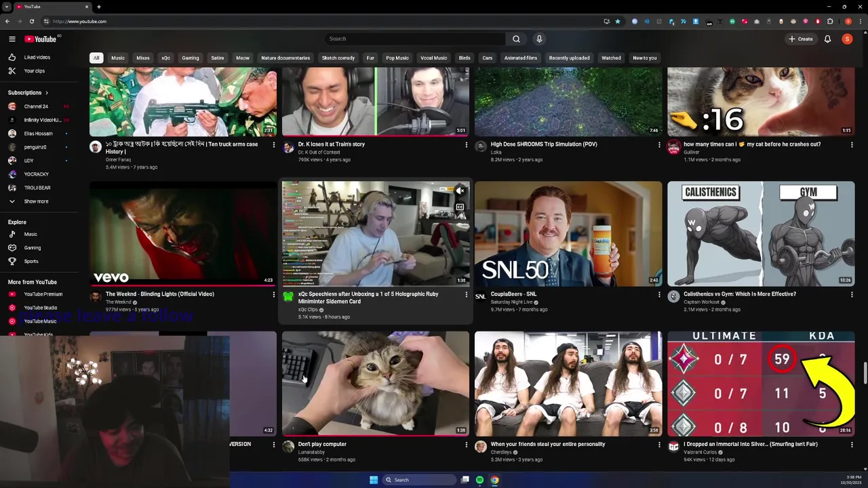Open options for High Dose SHROOMS video
The image size is (868, 488).
coord(658,144)
